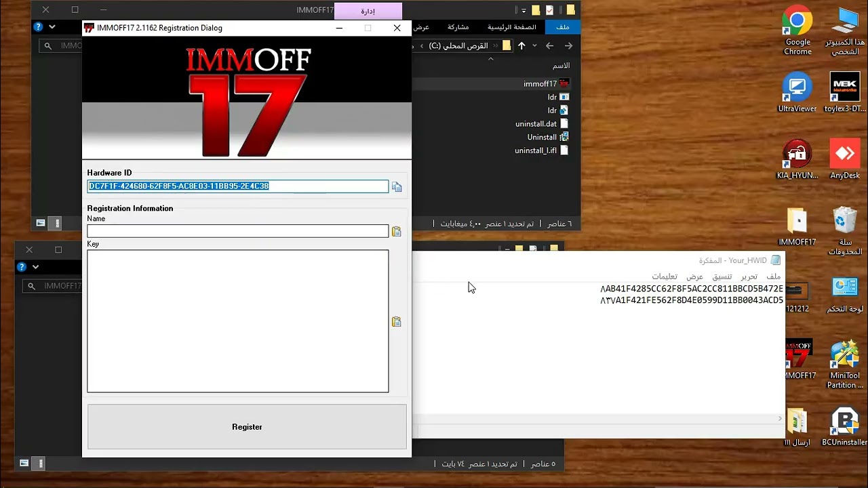868x488 pixels.
Task: Click into the Key text area
Action: point(237,321)
